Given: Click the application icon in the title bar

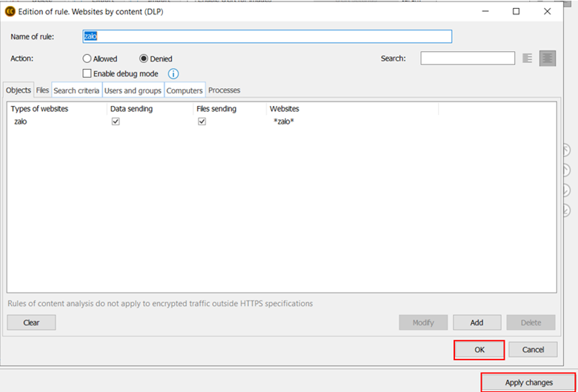Looking at the screenshot, I should coord(10,11).
